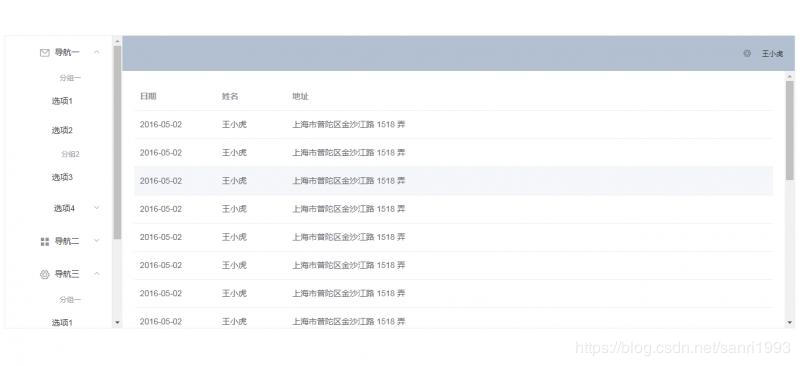Click the 王小虎 username in the header bar
Viewport: 800px width, 366px height.
[772, 54]
